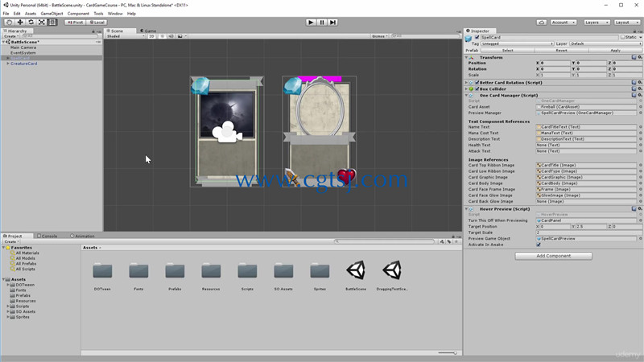The height and width of the screenshot is (362, 644).
Task: Pick object for Health Text field
Action: 640,145
